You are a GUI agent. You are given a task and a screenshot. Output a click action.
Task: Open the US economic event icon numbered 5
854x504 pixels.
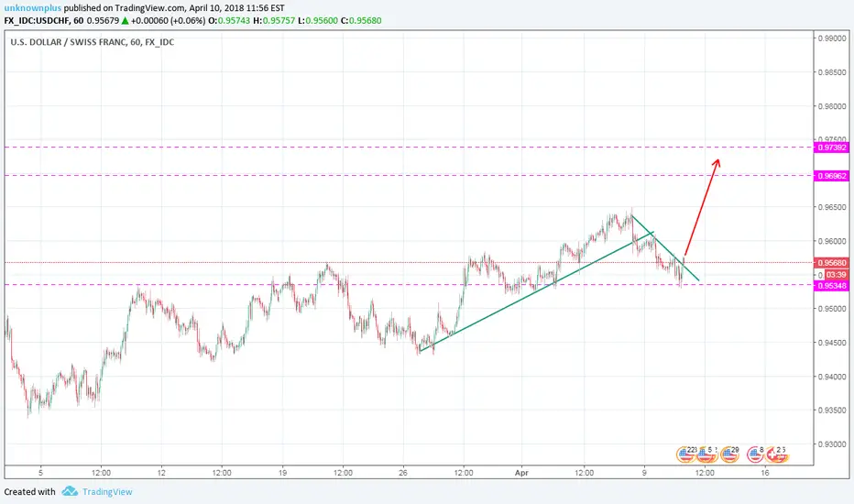[x=706, y=454]
